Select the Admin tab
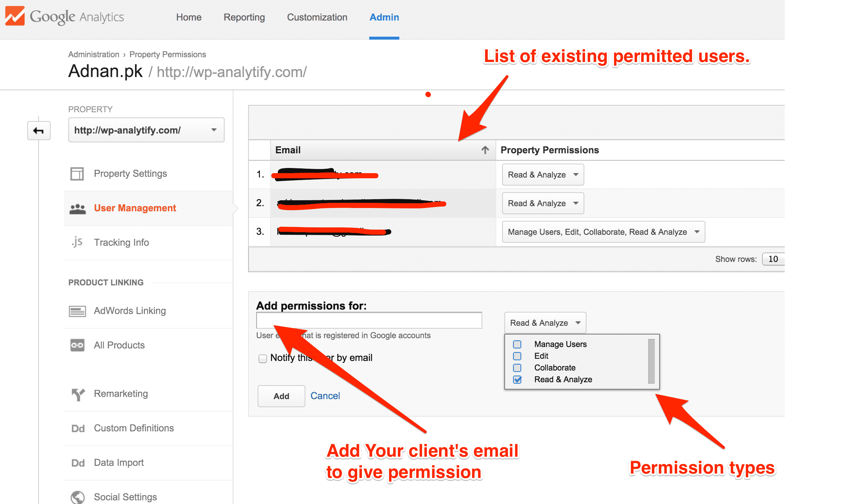Image resolution: width=864 pixels, height=504 pixels. coord(384,17)
